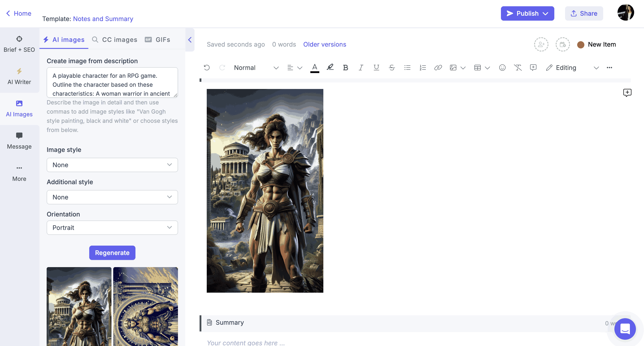Click the Regenerate button
The width and height of the screenshot is (644, 346).
click(x=112, y=253)
